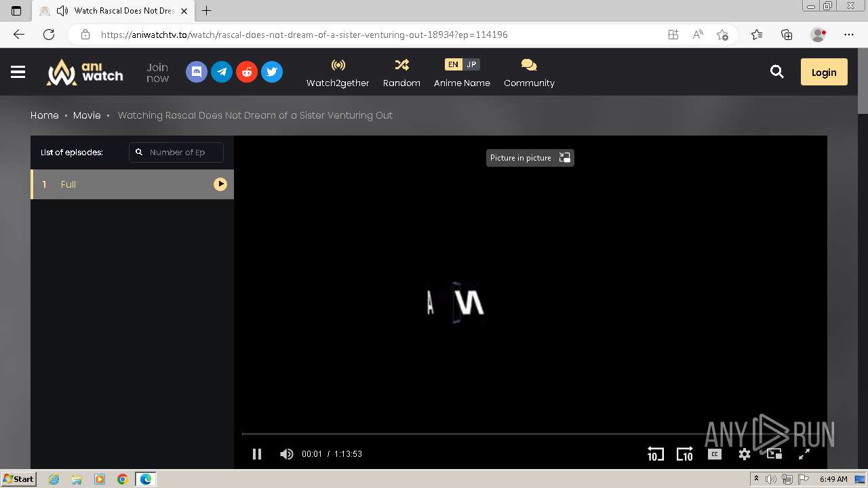Click the address bar URL

pos(304,35)
